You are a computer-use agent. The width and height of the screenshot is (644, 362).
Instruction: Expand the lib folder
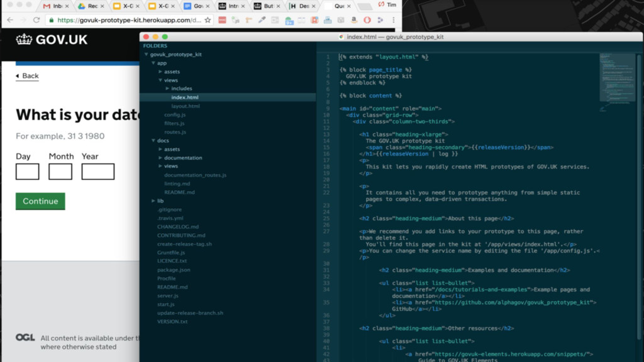(x=153, y=200)
